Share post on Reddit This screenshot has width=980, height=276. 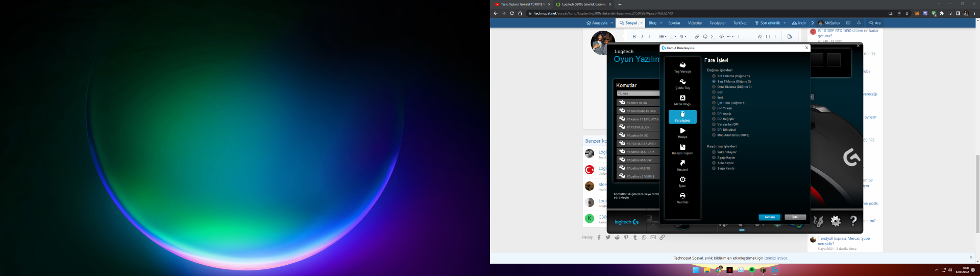(617, 237)
